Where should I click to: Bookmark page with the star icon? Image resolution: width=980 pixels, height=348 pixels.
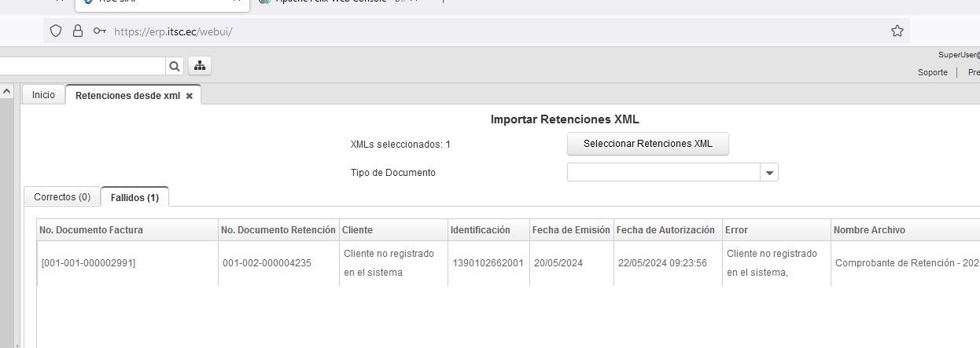tap(897, 31)
